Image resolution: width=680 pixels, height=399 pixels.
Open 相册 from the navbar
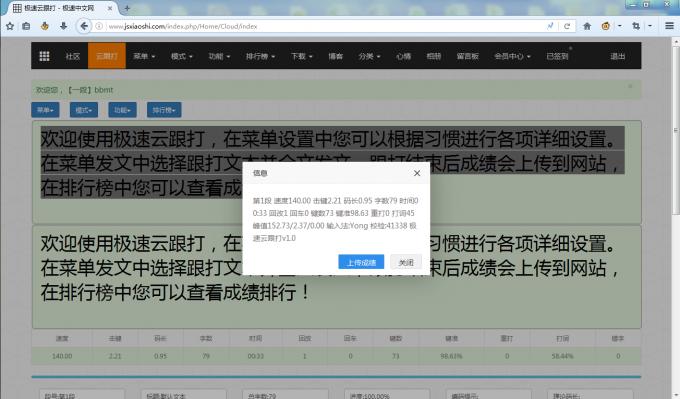point(433,56)
